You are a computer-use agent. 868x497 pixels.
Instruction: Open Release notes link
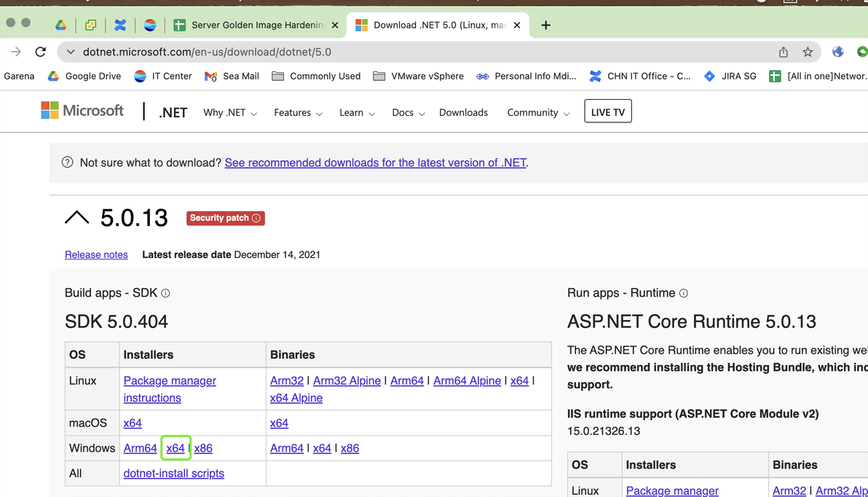click(96, 254)
